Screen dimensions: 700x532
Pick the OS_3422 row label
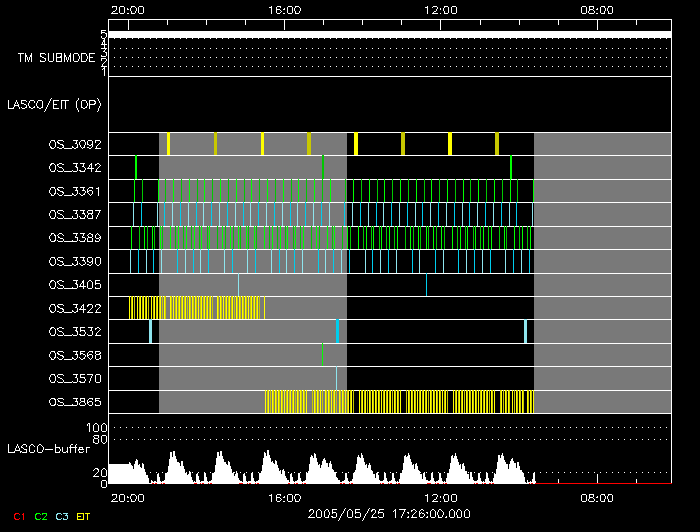pyautogui.click(x=75, y=308)
